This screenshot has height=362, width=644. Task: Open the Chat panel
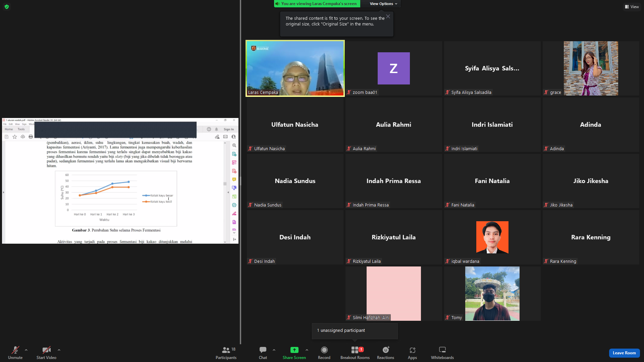(x=263, y=353)
